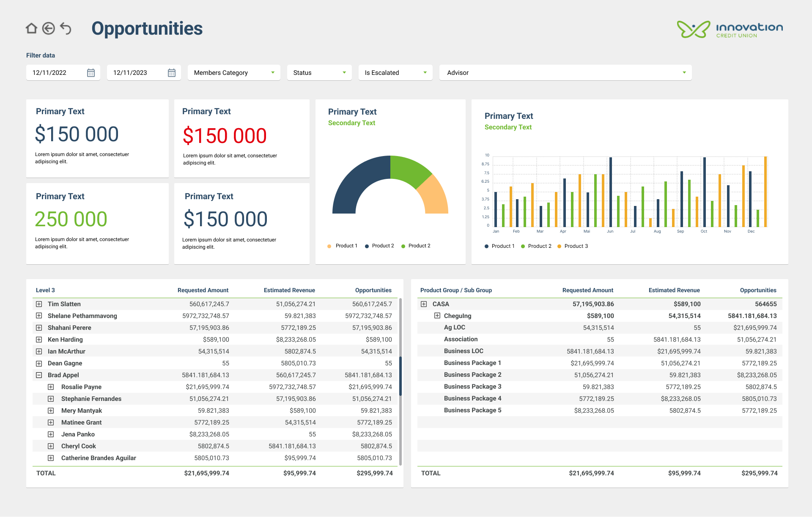Screen dimensions: 812x521
Task: Expand the CASA product group
Action: point(424,304)
